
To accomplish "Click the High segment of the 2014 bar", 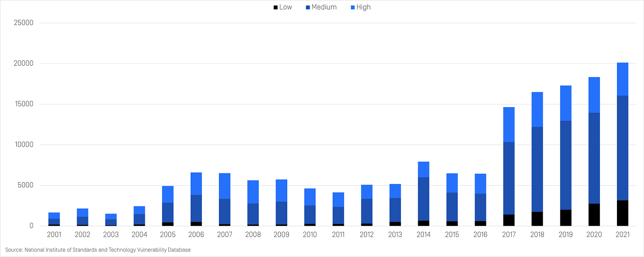I will click(423, 169).
